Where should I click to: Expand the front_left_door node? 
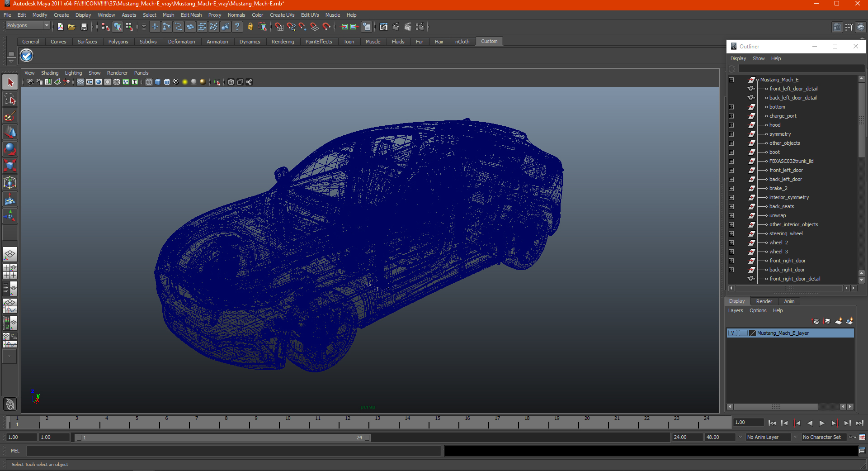731,170
